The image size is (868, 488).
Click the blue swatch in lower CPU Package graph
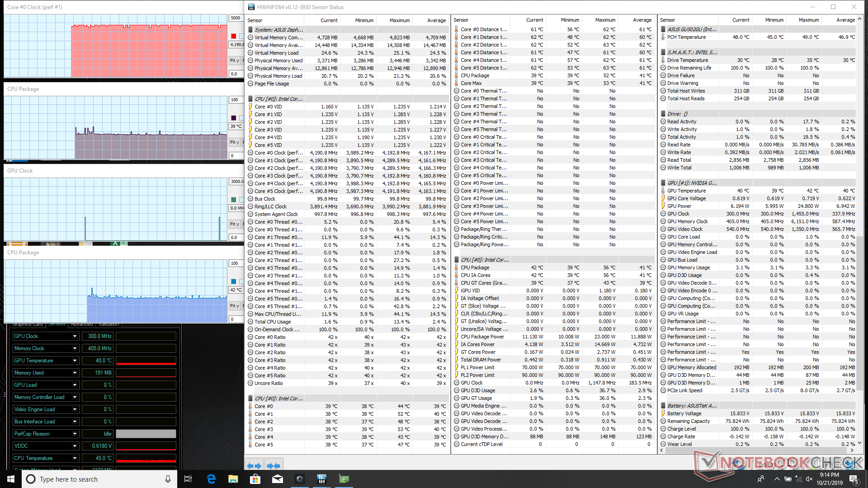[233, 282]
